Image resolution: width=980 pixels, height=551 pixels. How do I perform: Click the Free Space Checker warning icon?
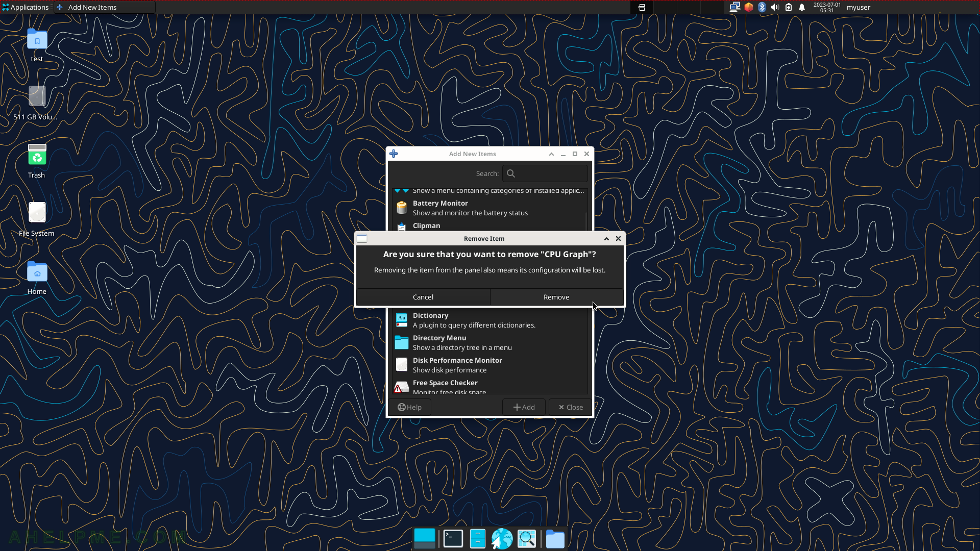click(x=401, y=387)
